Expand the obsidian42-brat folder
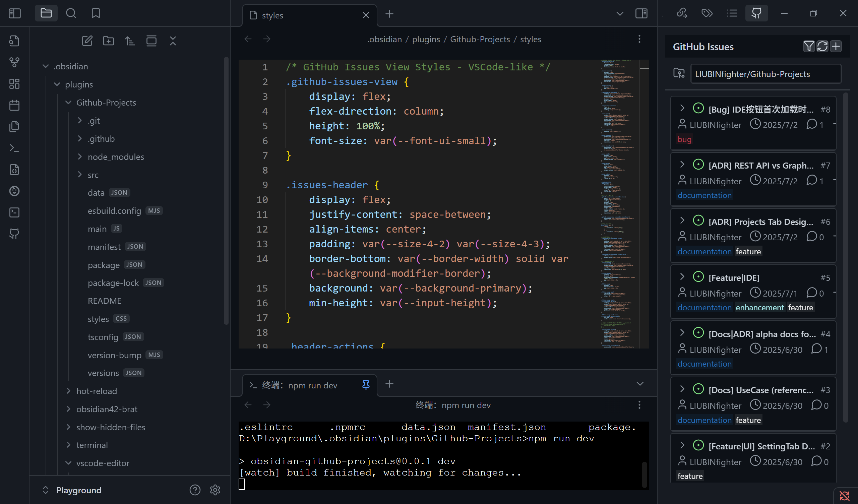 point(68,409)
